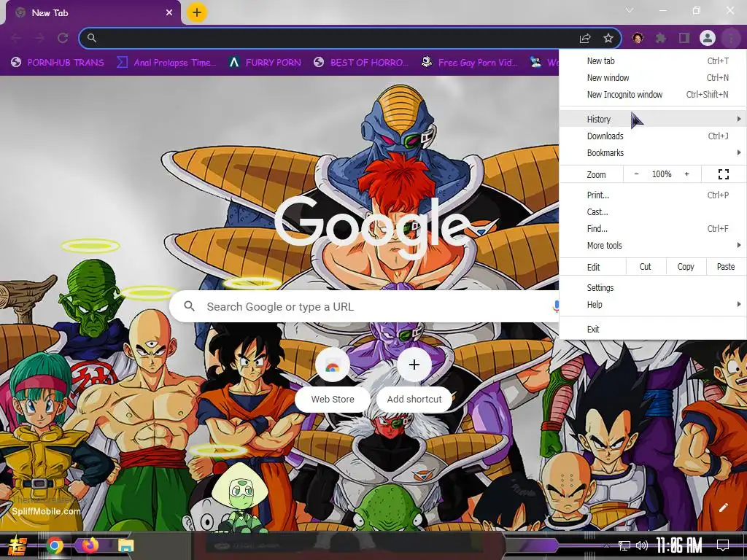Viewport: 747px width, 560px height.
Task: Open the tab search chevron
Action: click(630, 10)
